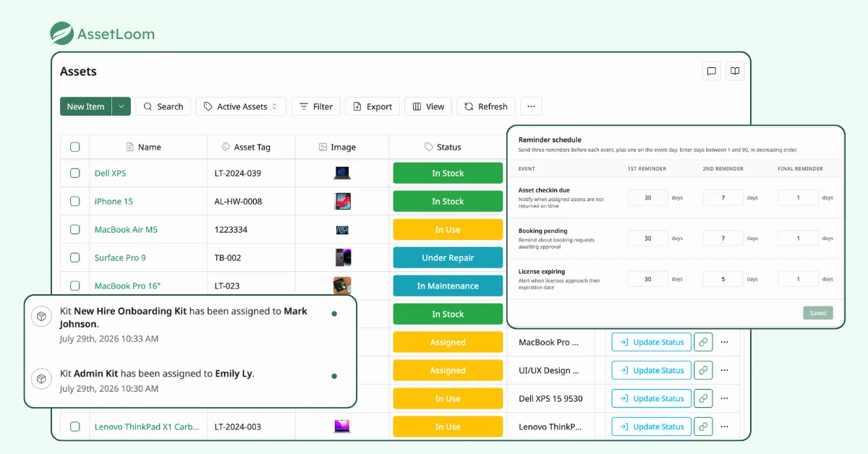The image size is (868, 454).
Task: Click the Dell XPS laptop thumbnail
Action: [x=342, y=173]
